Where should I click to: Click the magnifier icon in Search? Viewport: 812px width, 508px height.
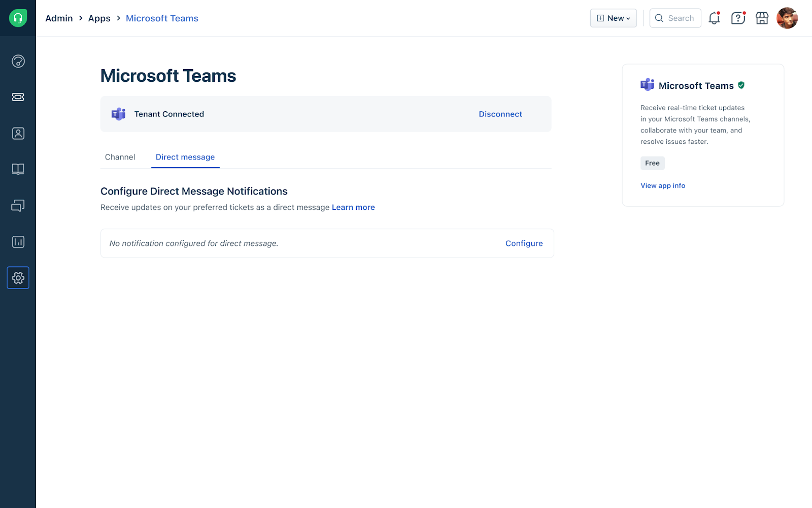pos(659,18)
